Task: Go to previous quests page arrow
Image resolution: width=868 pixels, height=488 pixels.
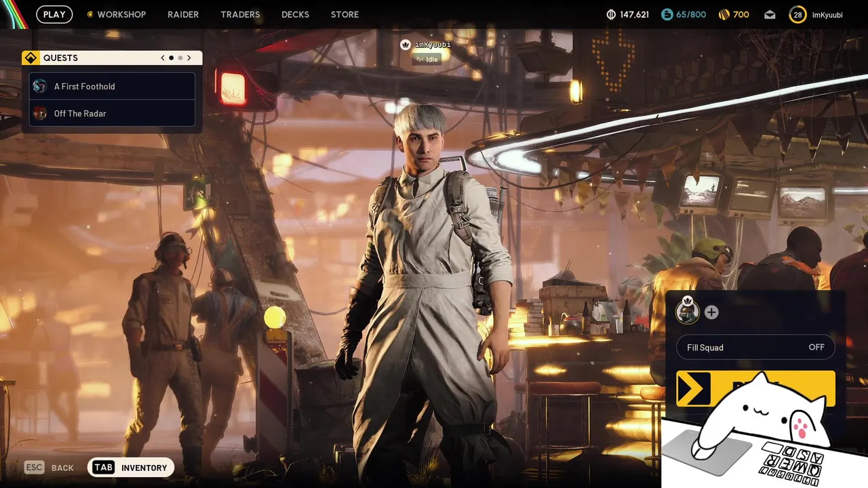Action: [163, 58]
